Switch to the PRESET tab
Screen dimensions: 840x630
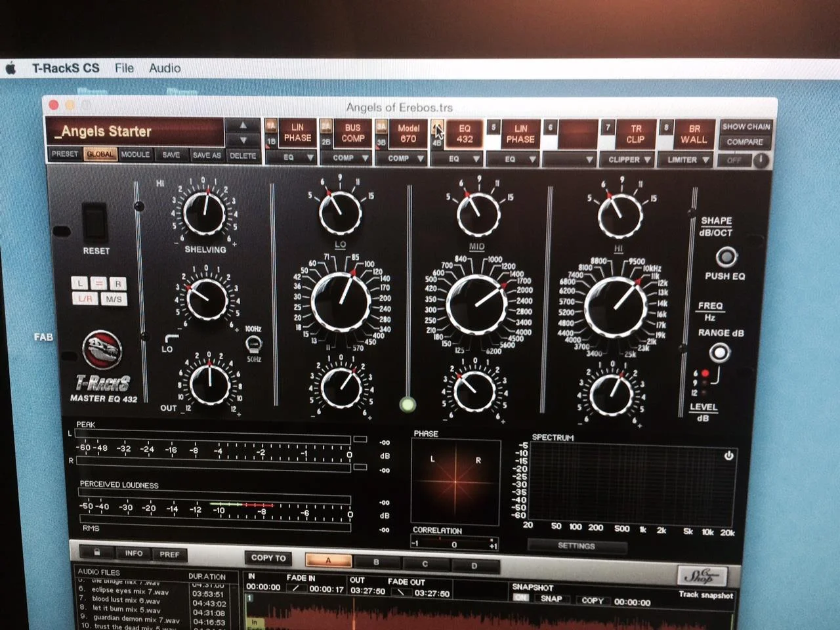[64, 154]
